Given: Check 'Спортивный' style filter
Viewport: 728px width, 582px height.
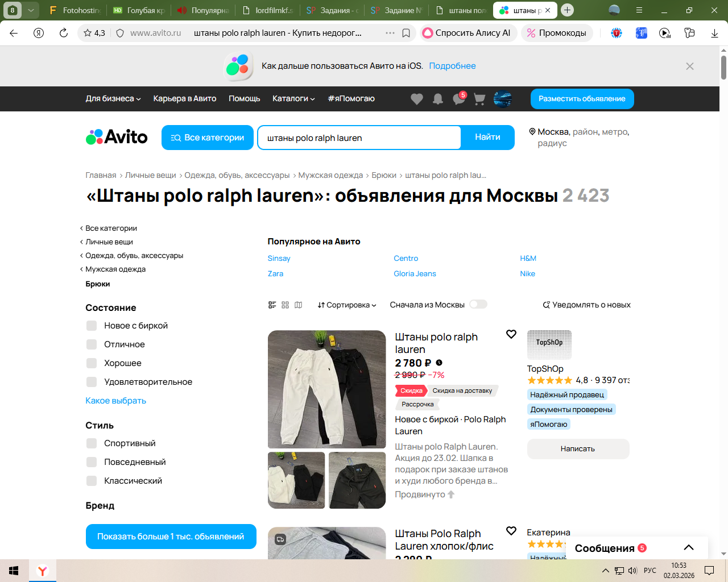Looking at the screenshot, I should pyautogui.click(x=92, y=443).
